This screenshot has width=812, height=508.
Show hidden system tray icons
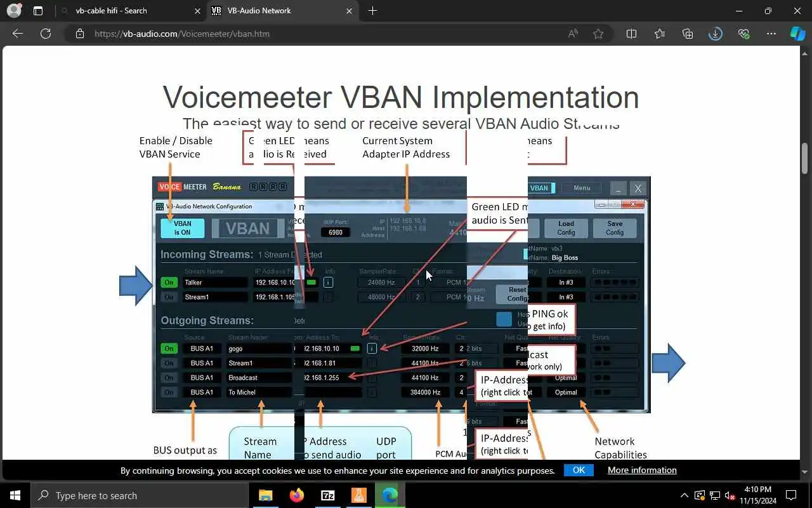tap(684, 495)
